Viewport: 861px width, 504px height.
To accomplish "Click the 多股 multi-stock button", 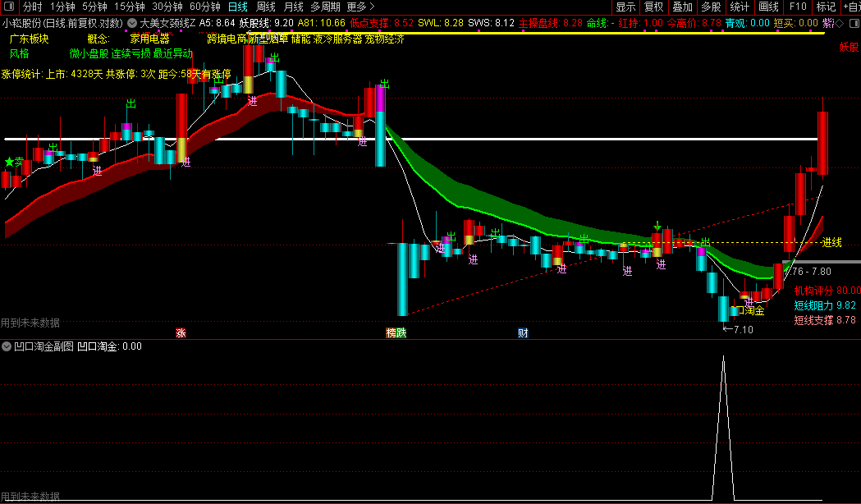I will click(x=711, y=7).
